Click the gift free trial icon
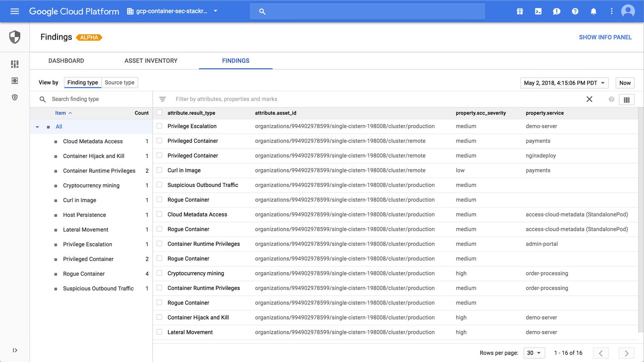 [x=520, y=11]
